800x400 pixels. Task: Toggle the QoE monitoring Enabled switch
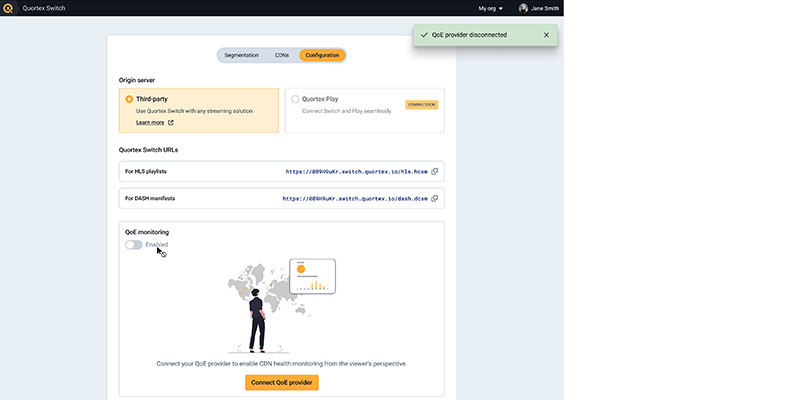(x=134, y=245)
